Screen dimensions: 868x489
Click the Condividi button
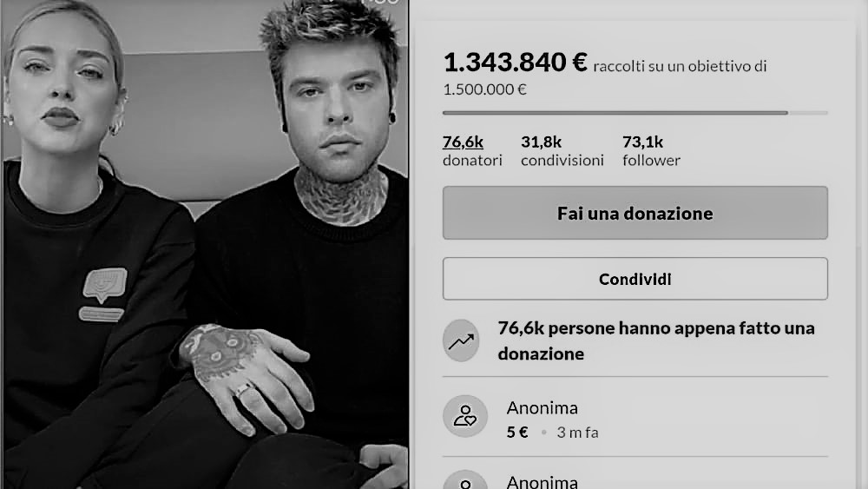[635, 279]
